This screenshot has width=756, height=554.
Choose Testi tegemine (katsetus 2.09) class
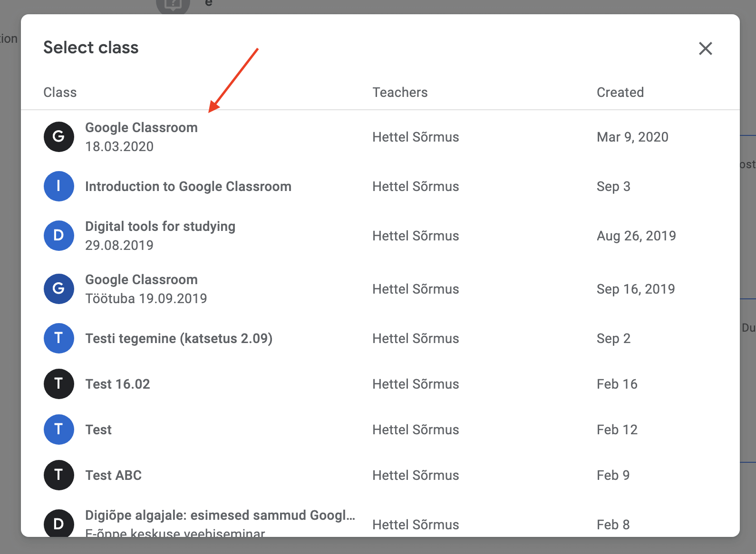click(x=380, y=338)
